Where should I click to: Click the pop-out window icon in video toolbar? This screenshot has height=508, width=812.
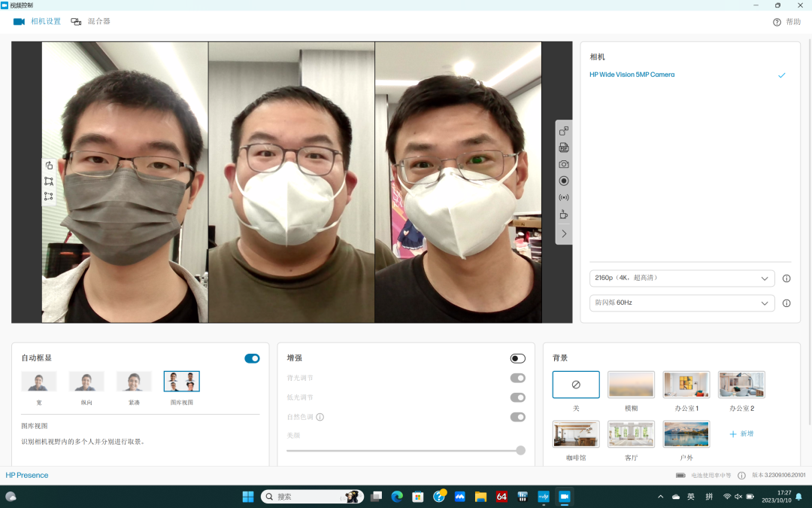pyautogui.click(x=564, y=131)
